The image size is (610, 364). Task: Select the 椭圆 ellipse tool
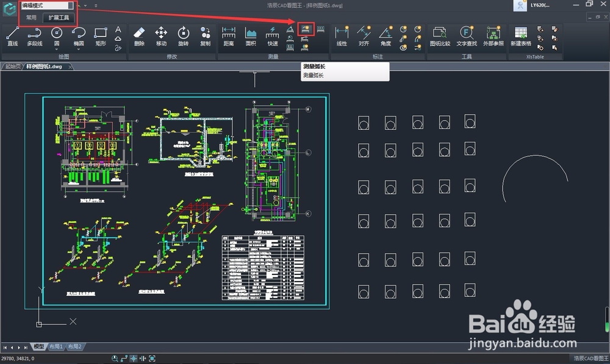(79, 36)
